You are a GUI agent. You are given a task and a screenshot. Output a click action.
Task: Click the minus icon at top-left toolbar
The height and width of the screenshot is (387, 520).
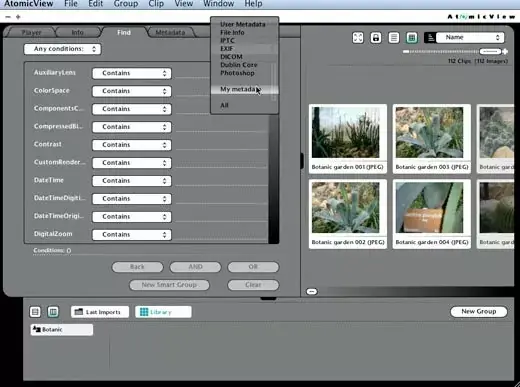click(x=8, y=17)
